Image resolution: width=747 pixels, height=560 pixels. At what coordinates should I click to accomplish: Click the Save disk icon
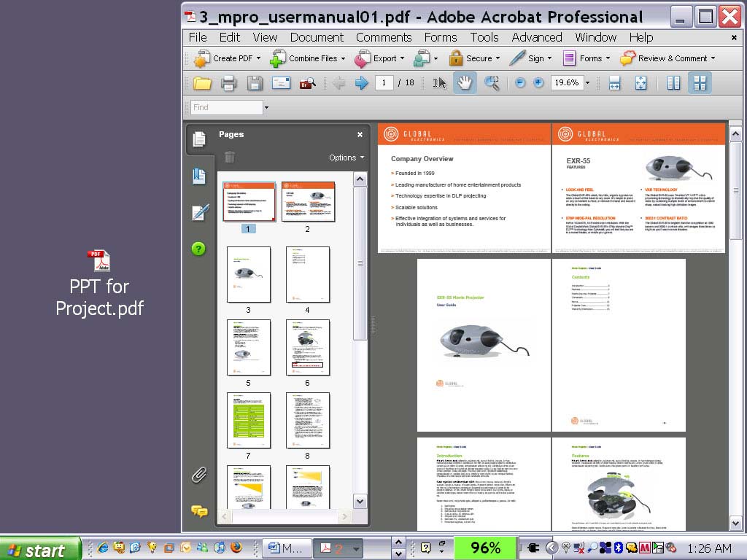pos(255,83)
